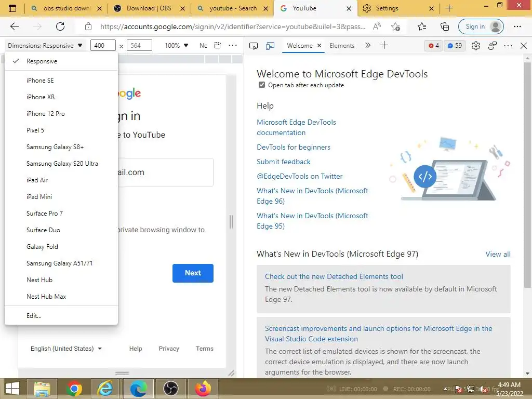Choose Samsung Galaxy S20 Ultra device
Viewport: 532px width, 399px height.
point(61,164)
